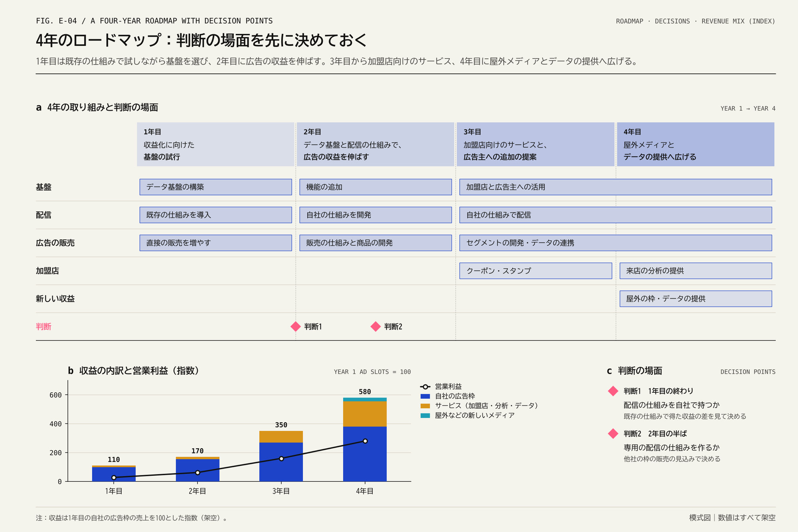Viewport: 798px width, 532px height.
Task: Click the 既存の仕組みを導入 box
Action: [x=215, y=215]
